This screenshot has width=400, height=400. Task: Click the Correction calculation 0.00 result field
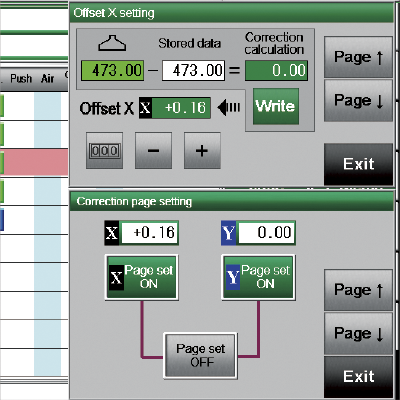(276, 70)
